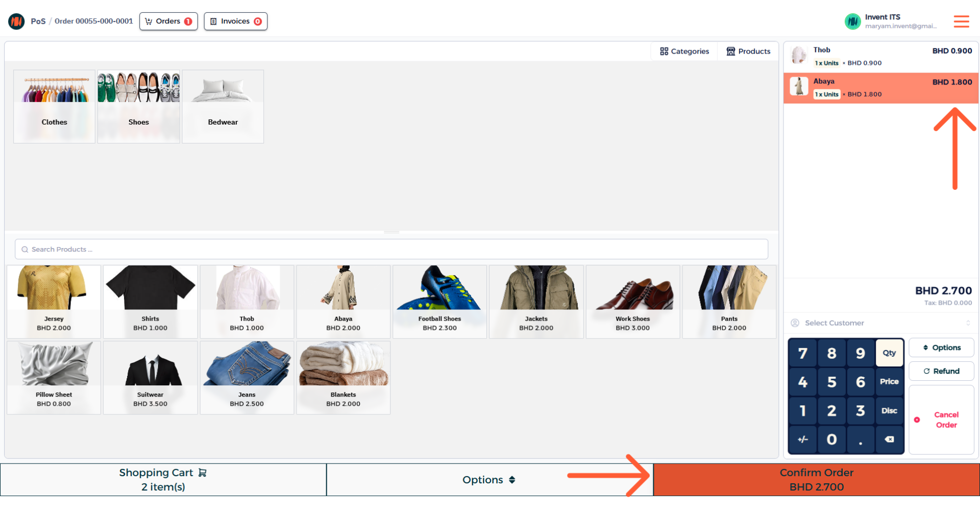Click the PoS logo icon
This screenshot has height=515, width=980.
coord(16,21)
